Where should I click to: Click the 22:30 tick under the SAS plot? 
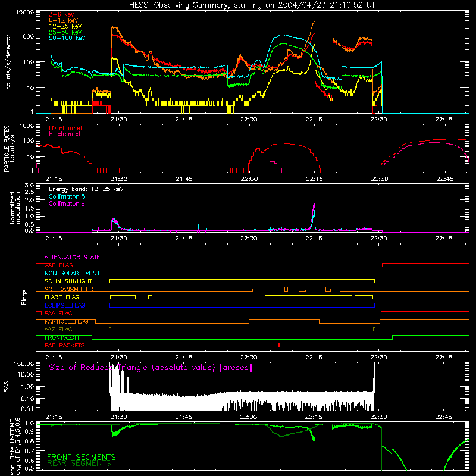[x=378, y=417]
